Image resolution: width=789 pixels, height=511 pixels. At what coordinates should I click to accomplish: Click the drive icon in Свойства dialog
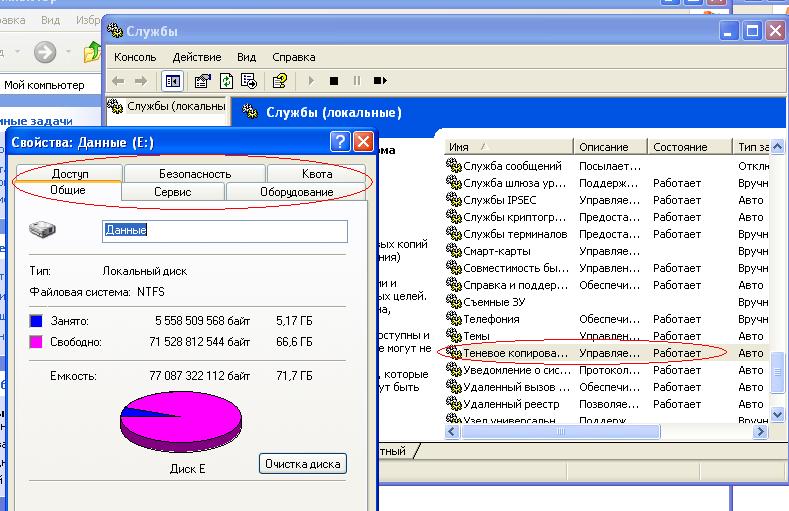tap(42, 230)
